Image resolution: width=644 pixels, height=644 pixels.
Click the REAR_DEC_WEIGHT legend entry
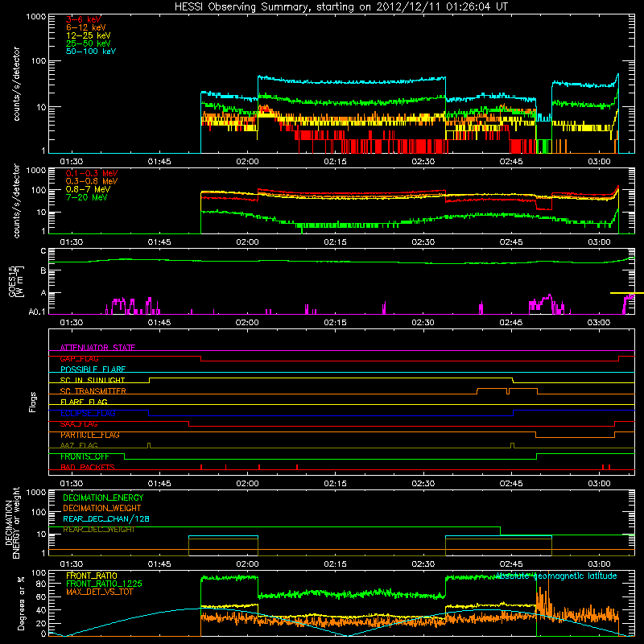point(98,530)
